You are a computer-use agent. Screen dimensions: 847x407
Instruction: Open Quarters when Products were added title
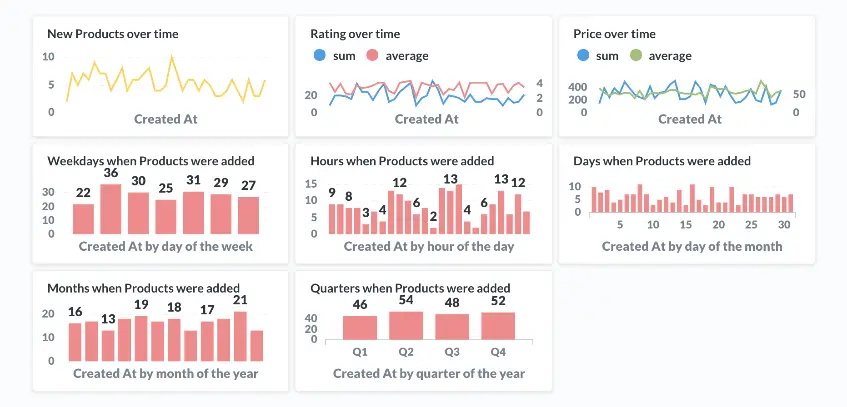pos(410,289)
